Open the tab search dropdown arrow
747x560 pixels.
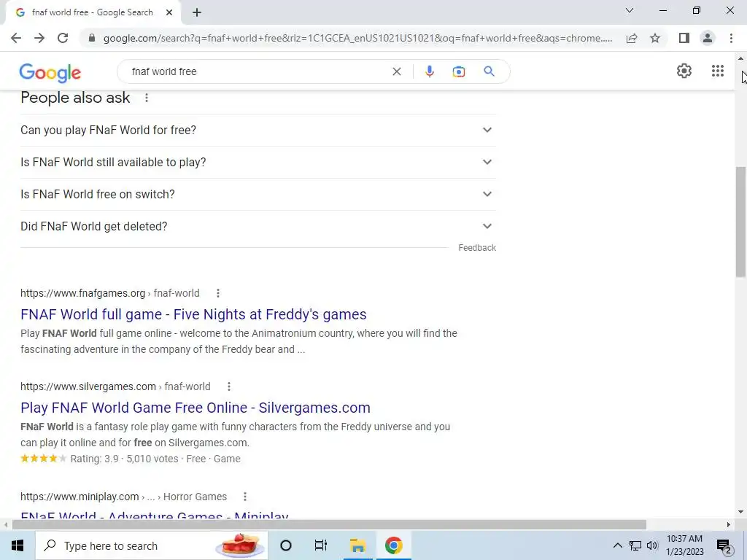[630, 10]
